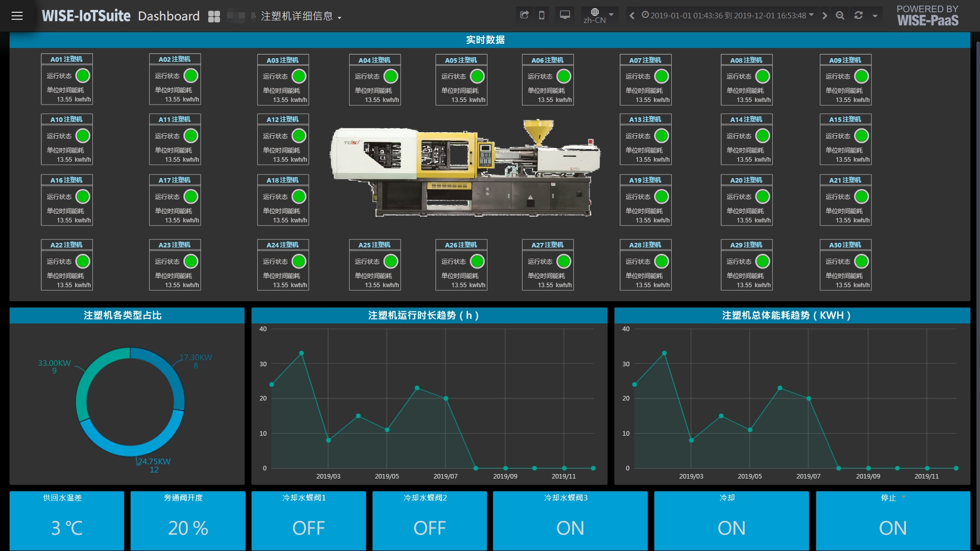Click the peak point on runtime chart
This screenshot has height=551, width=980.
pos(301,353)
